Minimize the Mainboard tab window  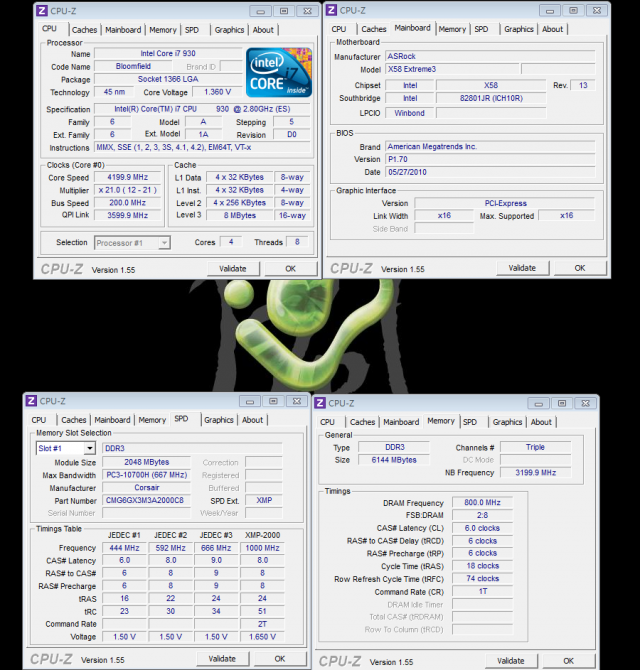click(x=550, y=11)
